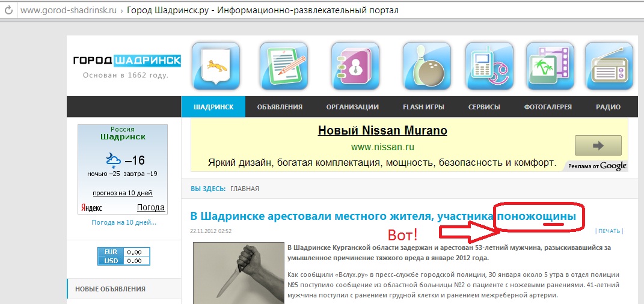Screen dimensions: 644x304
Task: Open the Погода link in weather widget
Action: click(151, 208)
